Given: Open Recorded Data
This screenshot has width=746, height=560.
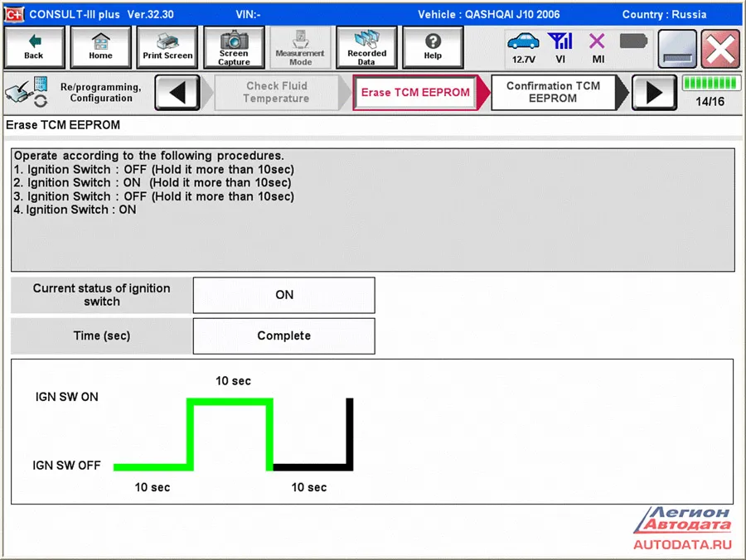Looking at the screenshot, I should 366,47.
